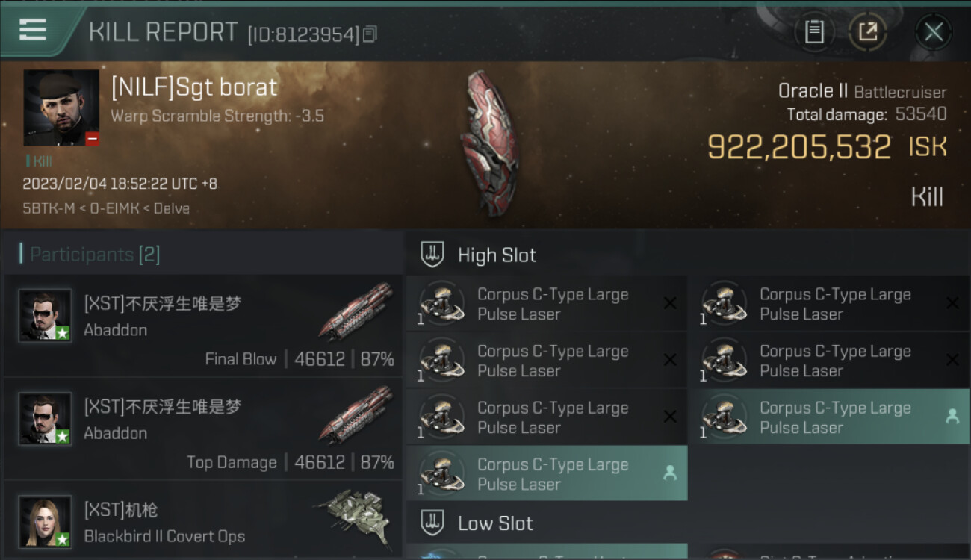971x560 pixels.
Task: Close the kill report window
Action: (x=934, y=32)
